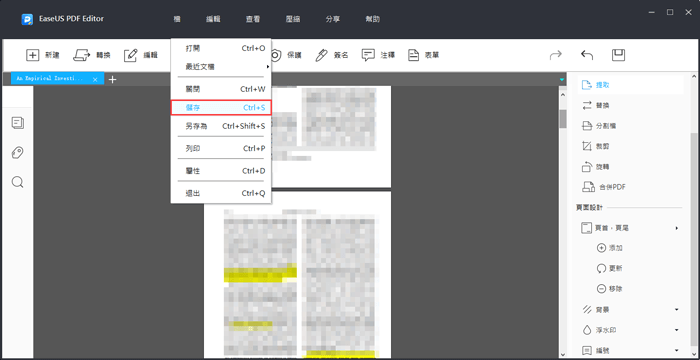
Task: Collapse the 頁首·頁尾 section arrow
Action: (x=677, y=228)
